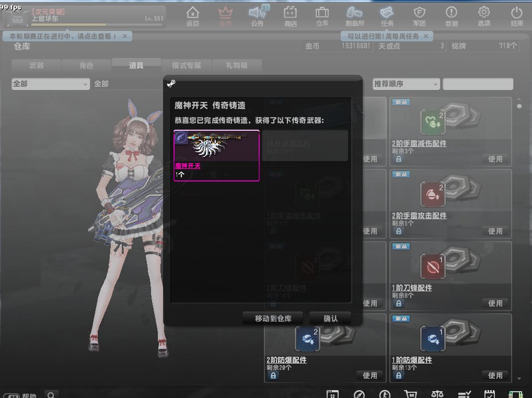Click 确认 in the 传奇铸造 dialog
Viewport: 532px width, 398px height.
tap(330, 319)
